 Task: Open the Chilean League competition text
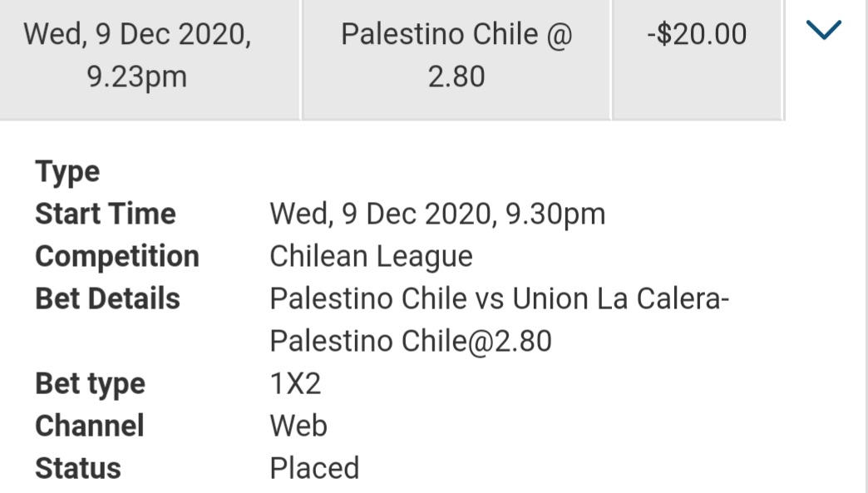(371, 257)
